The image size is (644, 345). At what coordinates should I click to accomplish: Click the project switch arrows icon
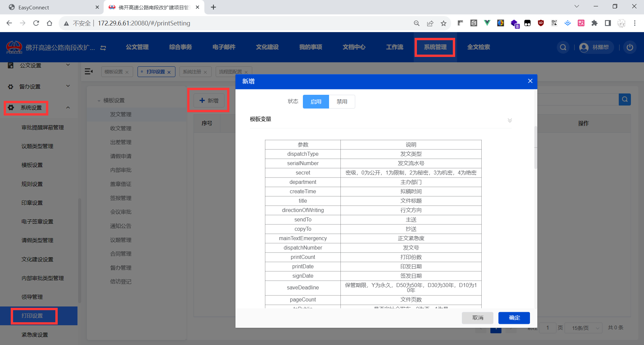coord(103,48)
